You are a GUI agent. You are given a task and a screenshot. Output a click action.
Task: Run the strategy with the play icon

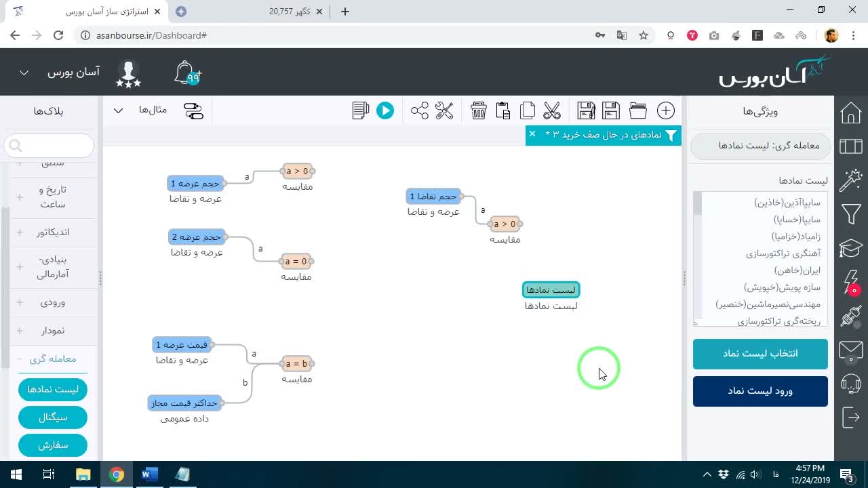(385, 110)
